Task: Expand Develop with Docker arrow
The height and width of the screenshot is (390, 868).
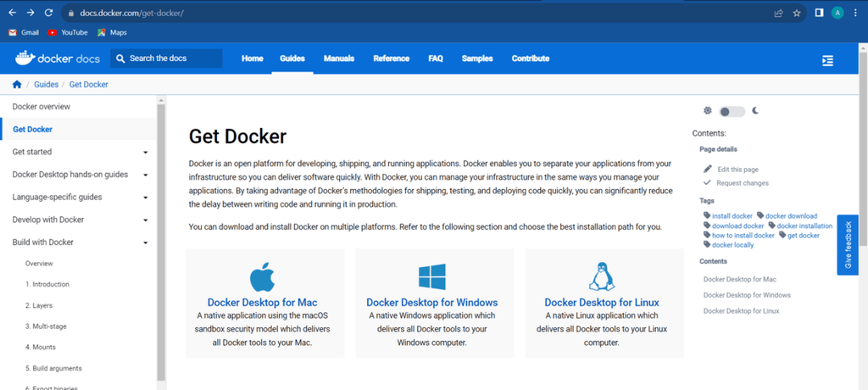Action: [x=145, y=220]
